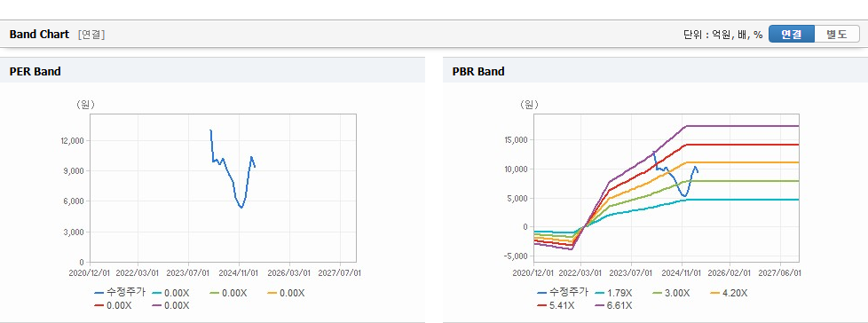Click 10,000 y-axis label in PBR Band
The image size is (868, 323).
(515, 169)
